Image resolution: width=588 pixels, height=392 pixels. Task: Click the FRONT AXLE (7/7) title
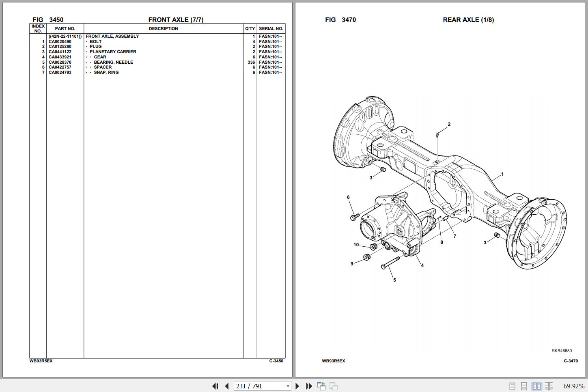pyautogui.click(x=176, y=19)
